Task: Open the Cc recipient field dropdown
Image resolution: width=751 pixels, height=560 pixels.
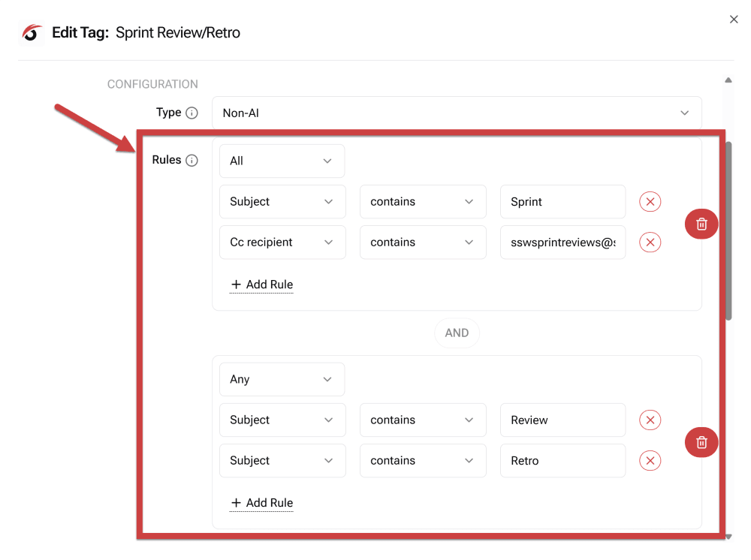Action: 282,242
